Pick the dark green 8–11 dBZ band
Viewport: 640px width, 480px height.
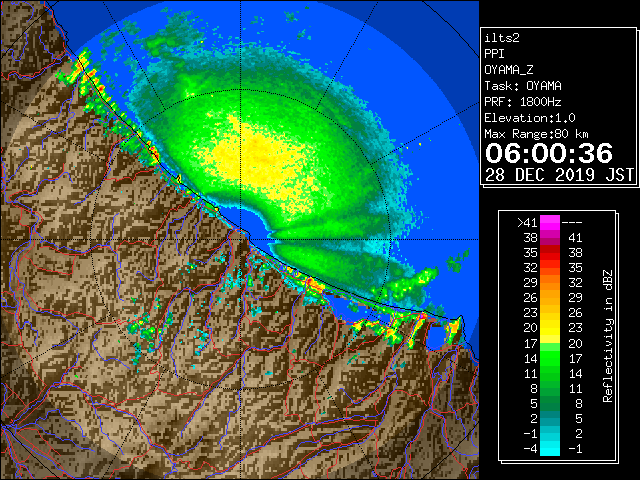tap(550, 389)
